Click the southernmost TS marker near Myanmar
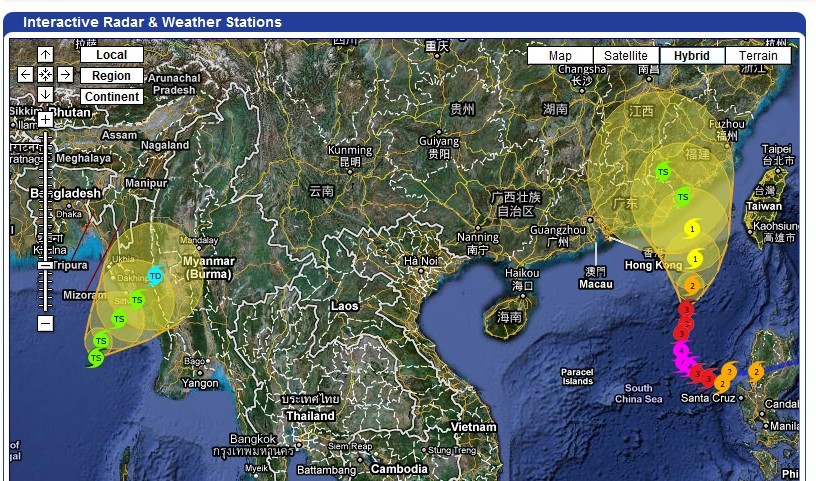Screen dimensions: 816x481 [96, 357]
